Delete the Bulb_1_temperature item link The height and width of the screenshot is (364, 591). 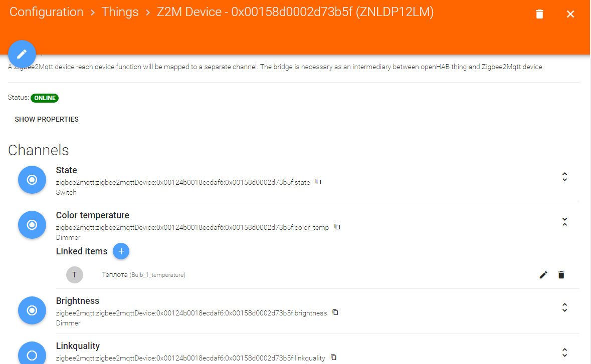pyautogui.click(x=561, y=275)
